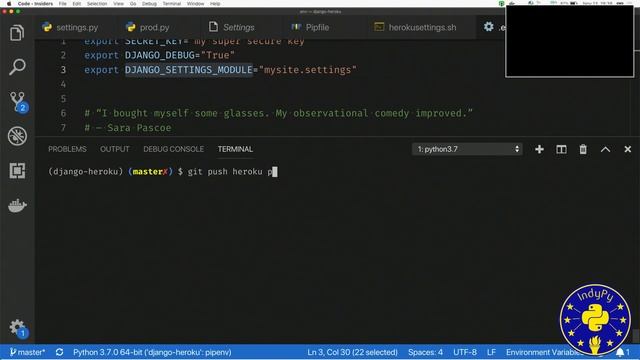This screenshot has width=640, height=360.
Task: Switch to the DEBUG CONSOLE tab
Action: click(173, 149)
